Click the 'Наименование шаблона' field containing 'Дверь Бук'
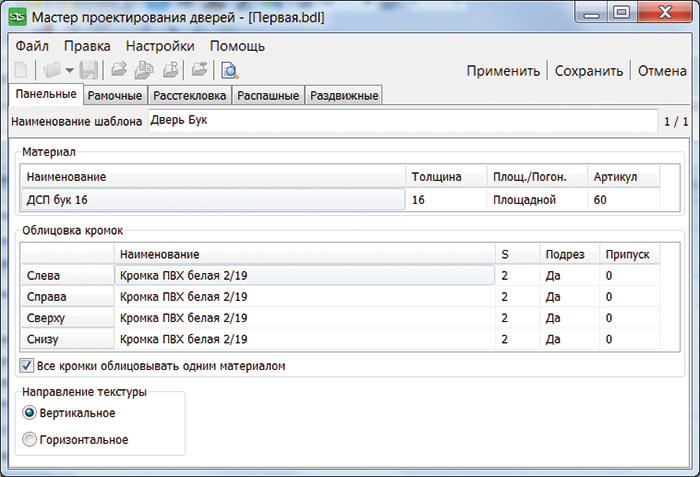Viewport: 700px width, 477px height. tap(400, 121)
